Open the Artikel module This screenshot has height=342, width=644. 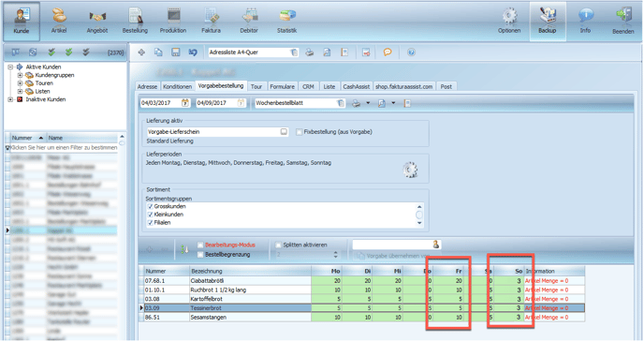59,22
